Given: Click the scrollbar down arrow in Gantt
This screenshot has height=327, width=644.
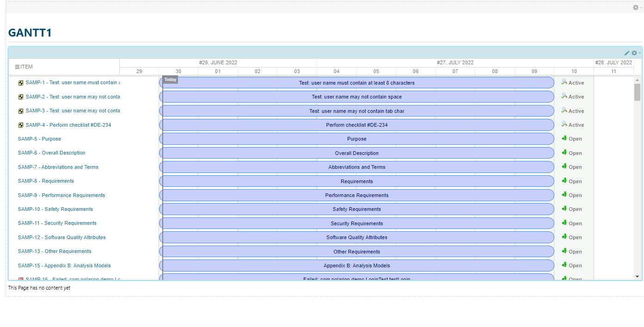Looking at the screenshot, I should pyautogui.click(x=637, y=277).
